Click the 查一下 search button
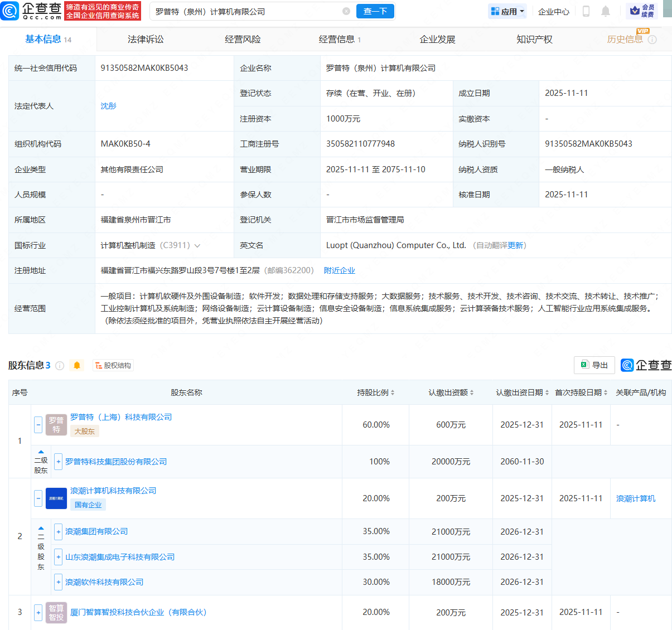 click(375, 11)
